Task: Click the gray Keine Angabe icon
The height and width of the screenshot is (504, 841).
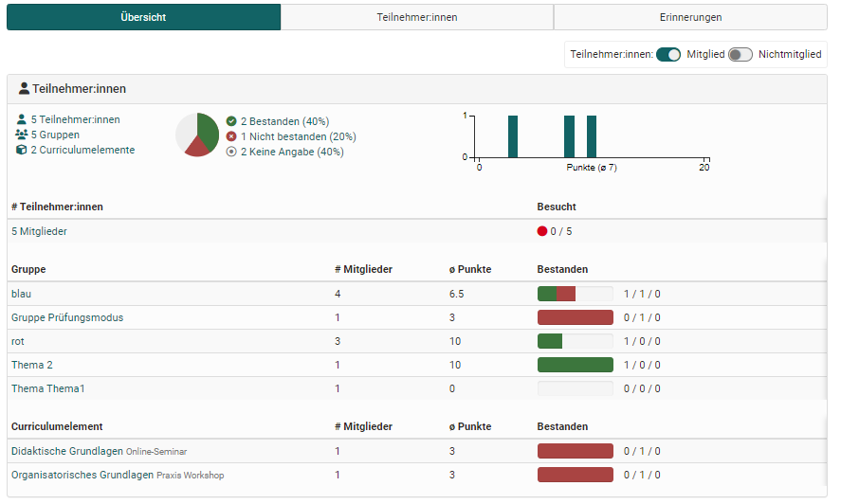Action: pyautogui.click(x=231, y=152)
